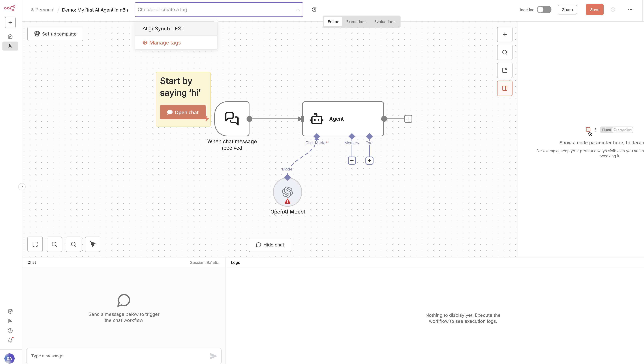Viewport: 644px width, 364px height.
Task: Add a sticky note from the right toolbar
Action: click(505, 70)
